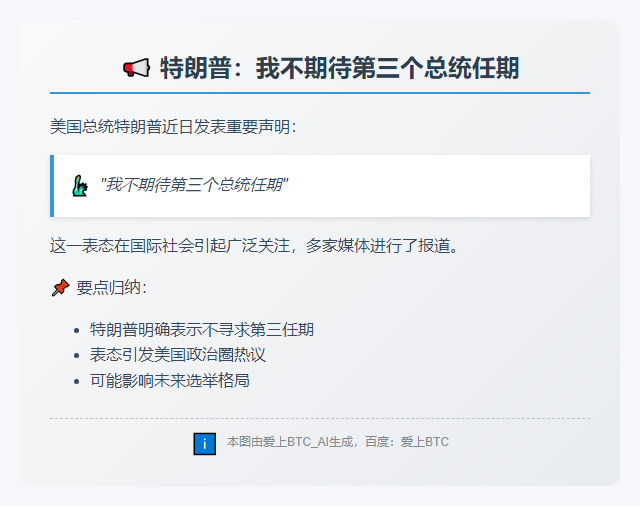The width and height of the screenshot is (640, 506).
Task: Click the Statue of Liberty icon in quote
Action: coord(80,186)
